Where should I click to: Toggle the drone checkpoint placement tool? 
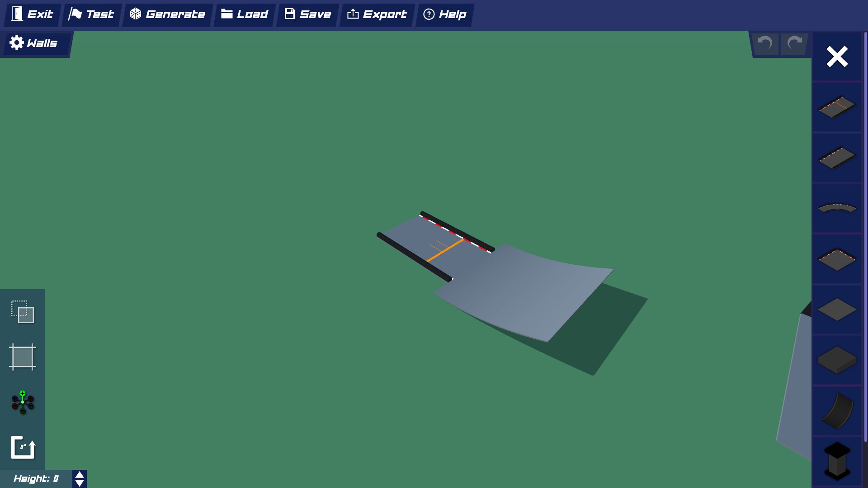(23, 402)
